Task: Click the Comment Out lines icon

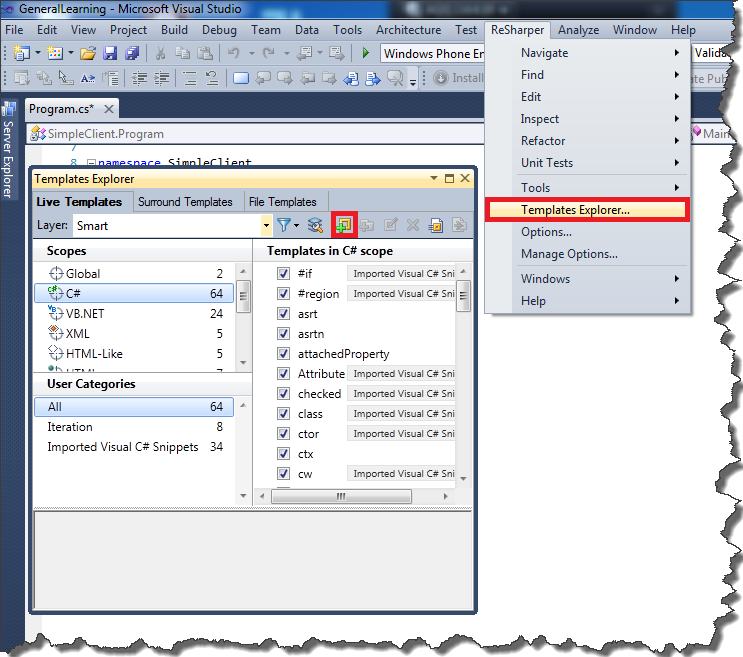Action: tap(190, 78)
